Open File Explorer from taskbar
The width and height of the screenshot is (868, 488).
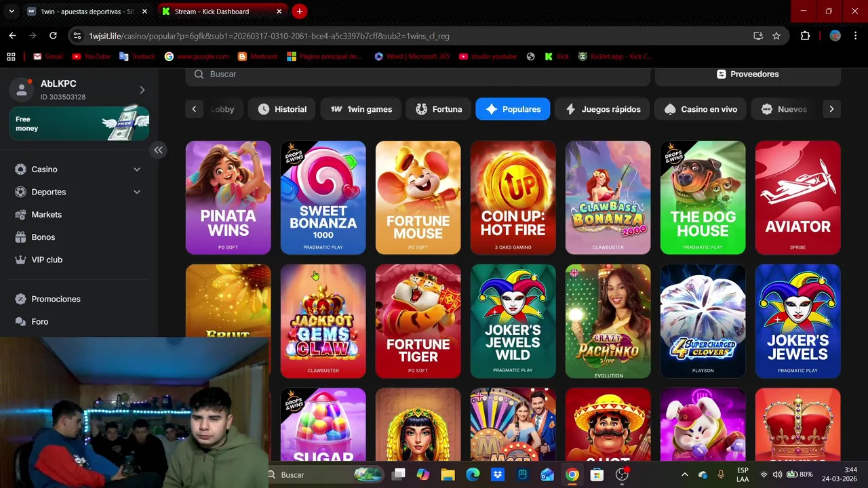point(448,474)
